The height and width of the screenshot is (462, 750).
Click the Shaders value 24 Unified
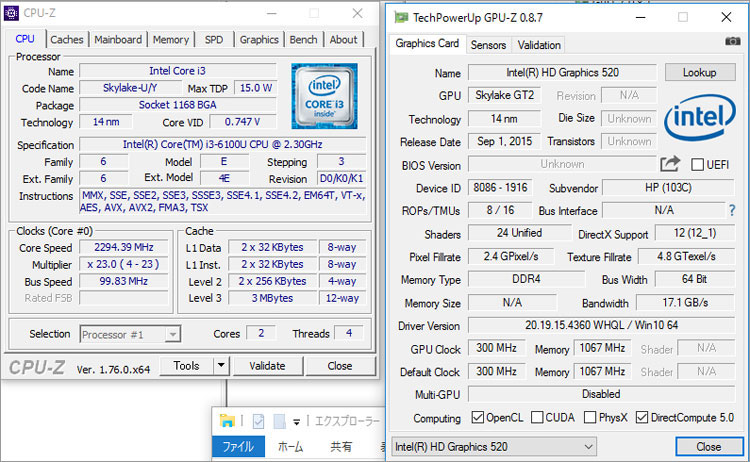click(x=519, y=233)
